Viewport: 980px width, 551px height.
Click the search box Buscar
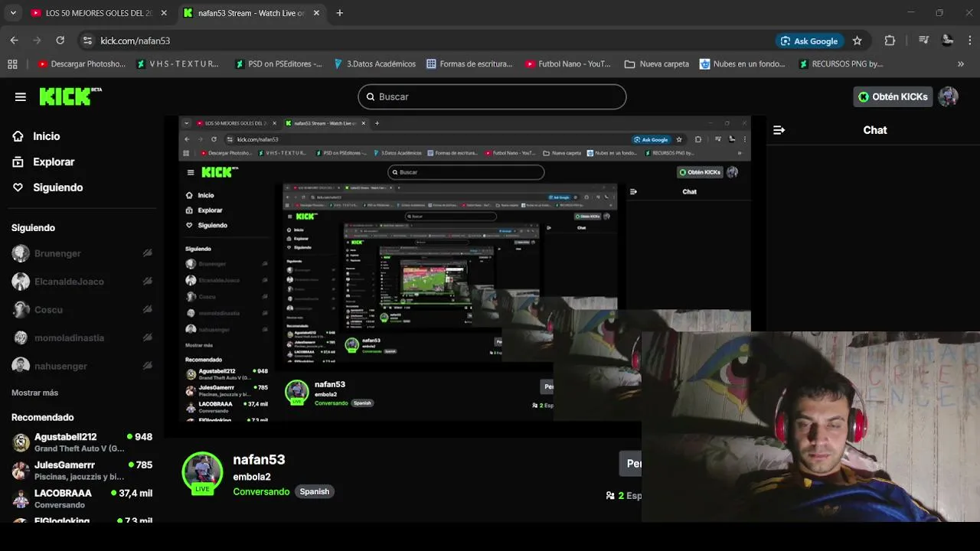pos(492,96)
